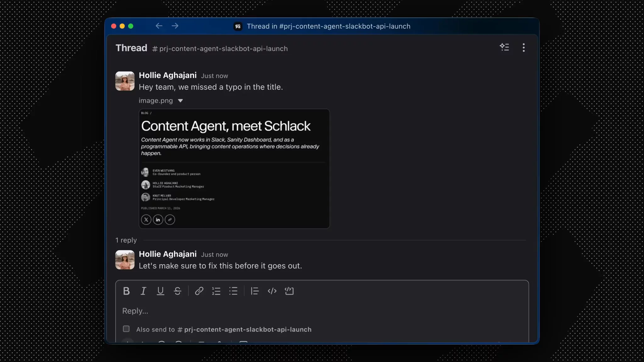
Task: Open the thread more actions menu
Action: pyautogui.click(x=524, y=48)
